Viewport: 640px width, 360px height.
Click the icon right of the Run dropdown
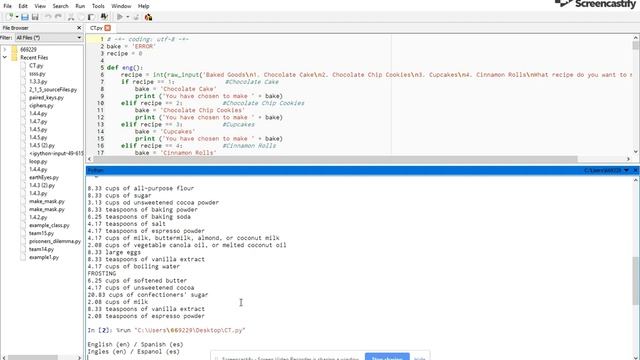[x=136, y=17]
